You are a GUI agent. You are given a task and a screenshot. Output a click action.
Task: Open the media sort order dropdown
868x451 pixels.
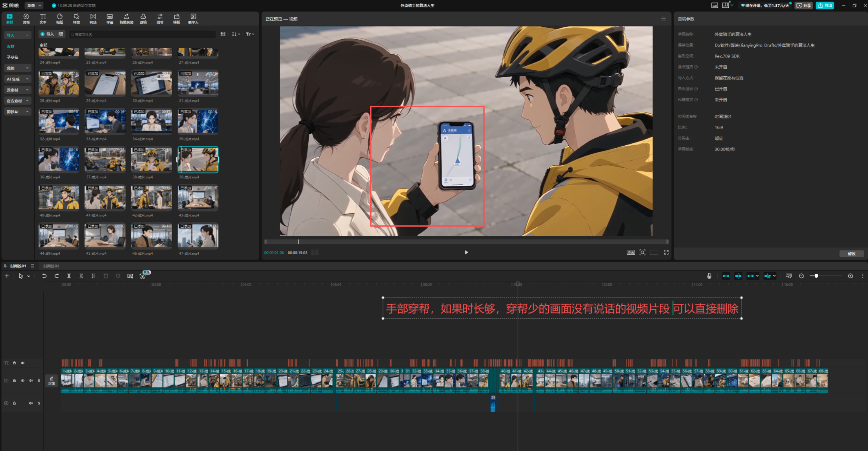point(236,34)
